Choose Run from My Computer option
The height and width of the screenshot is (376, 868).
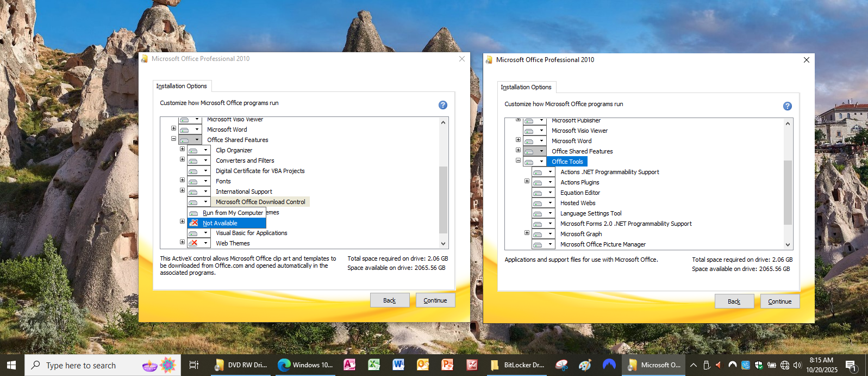(233, 213)
